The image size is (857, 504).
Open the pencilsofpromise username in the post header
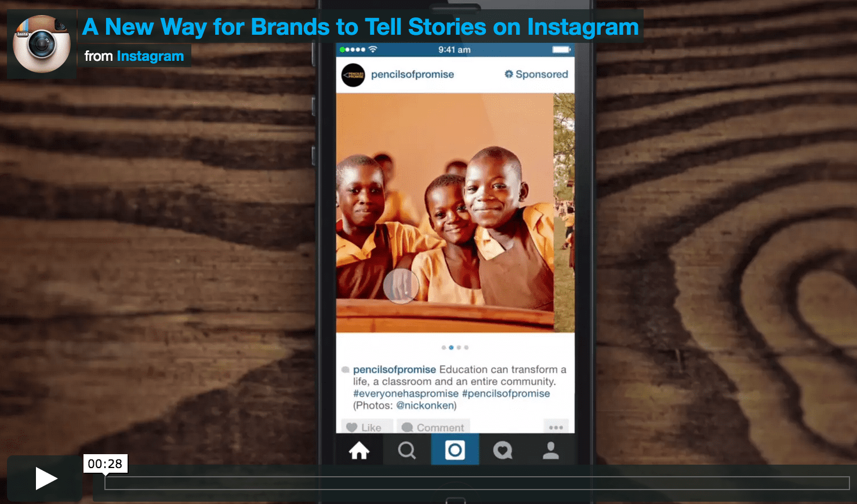tap(412, 74)
